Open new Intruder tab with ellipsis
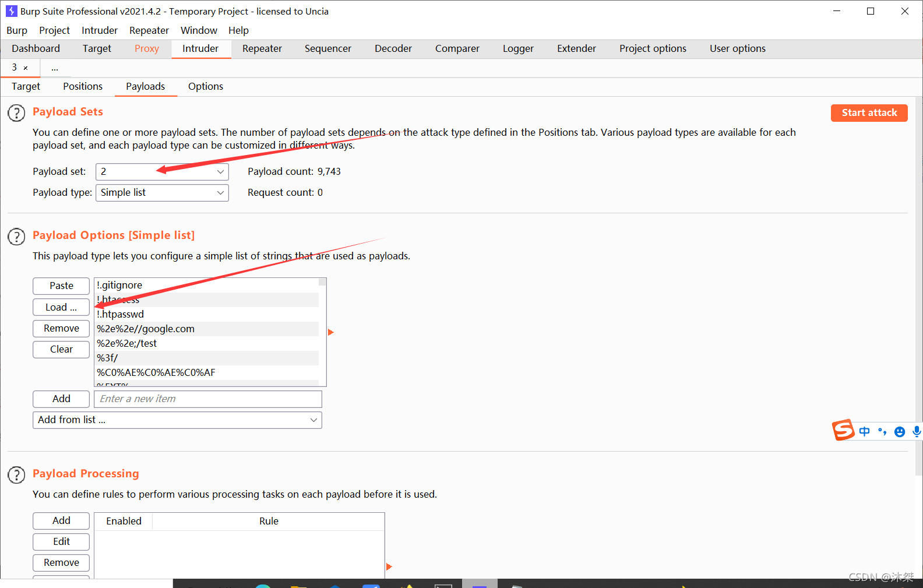The height and width of the screenshot is (588, 923). [54, 68]
